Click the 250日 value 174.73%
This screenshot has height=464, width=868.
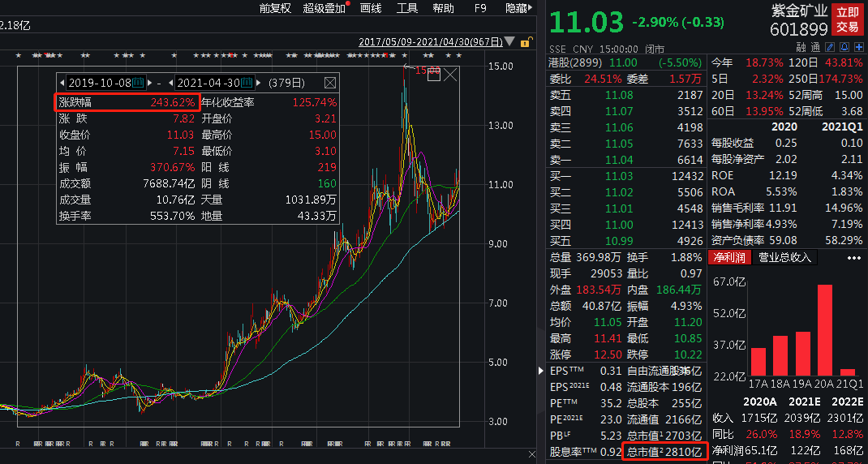point(840,79)
